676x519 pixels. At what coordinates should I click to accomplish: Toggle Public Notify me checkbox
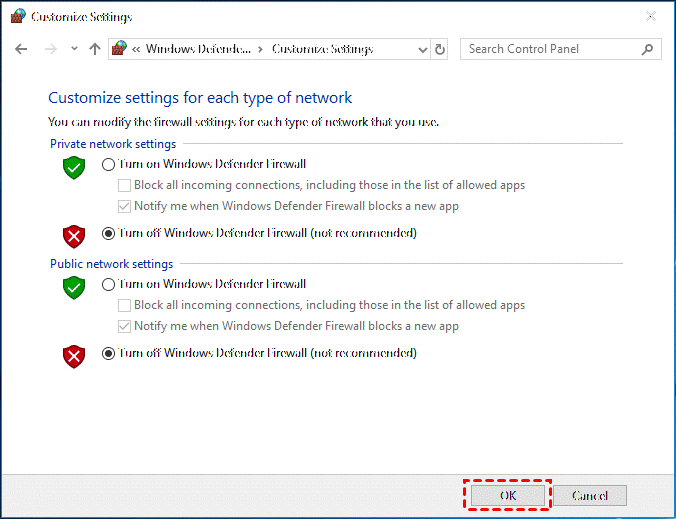click(125, 326)
